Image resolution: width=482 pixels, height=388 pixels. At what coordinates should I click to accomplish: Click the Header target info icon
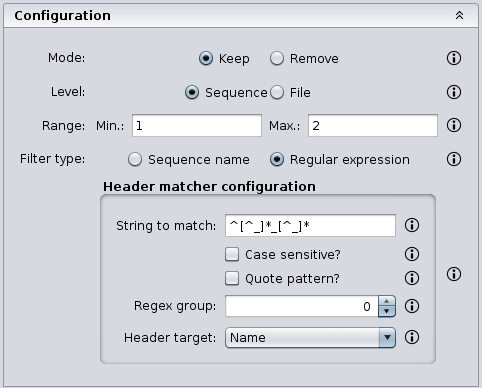412,337
